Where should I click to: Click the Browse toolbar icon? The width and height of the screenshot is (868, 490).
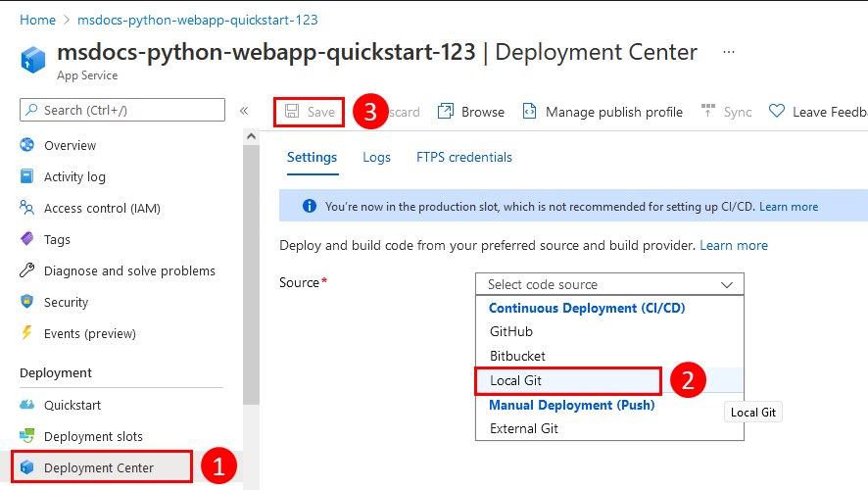446,112
